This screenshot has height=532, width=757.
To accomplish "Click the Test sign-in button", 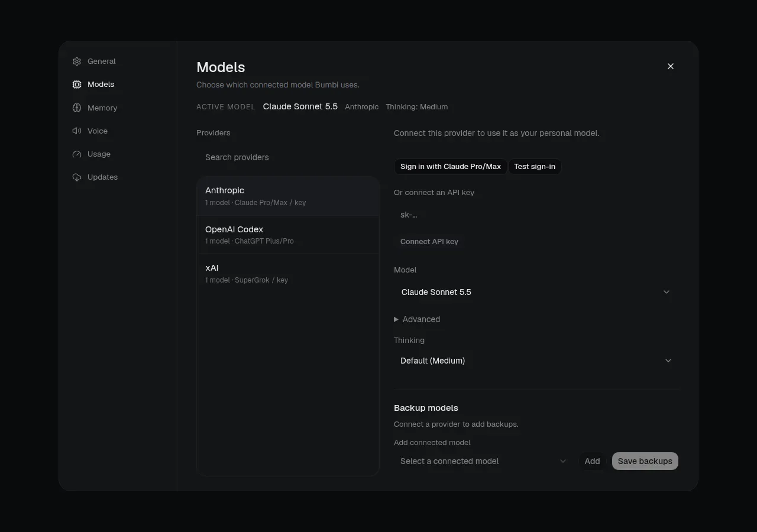I will [x=535, y=167].
